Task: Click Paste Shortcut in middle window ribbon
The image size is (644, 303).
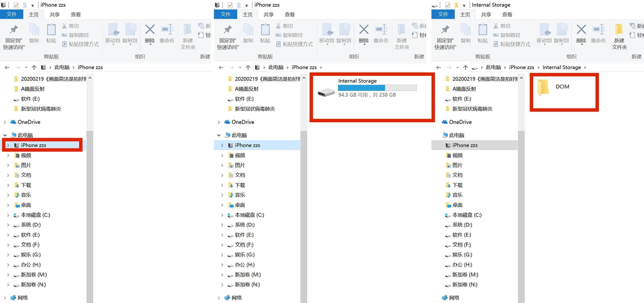Action: tap(294, 44)
